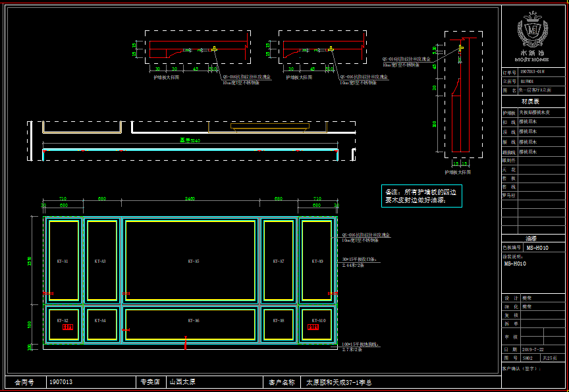The image size is (569, 392).
Task: Select panel KT-A4
Action: (100, 321)
